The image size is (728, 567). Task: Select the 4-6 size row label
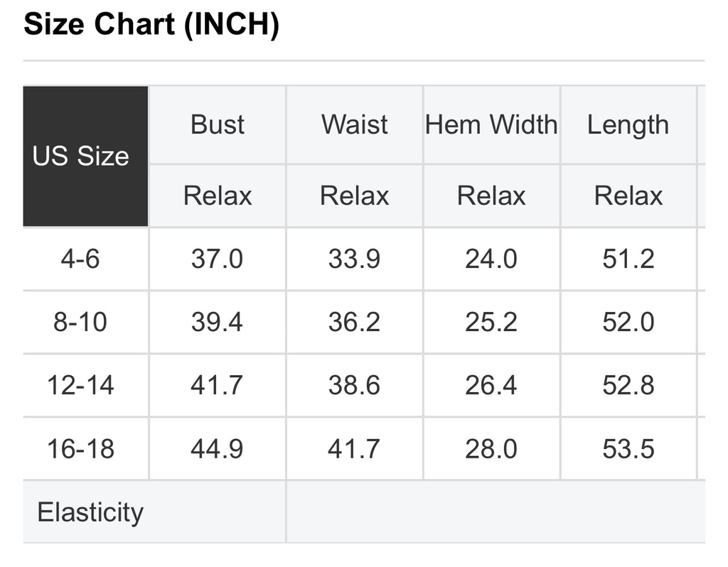[80, 259]
